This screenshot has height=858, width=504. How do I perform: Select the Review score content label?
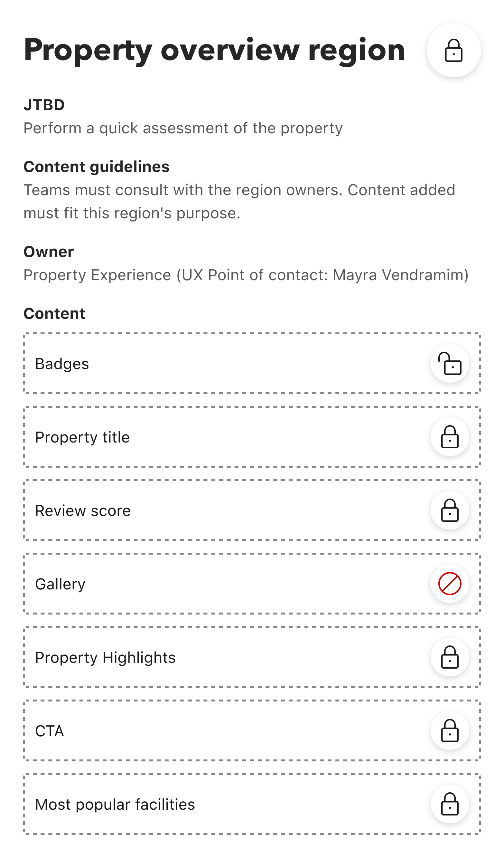point(83,511)
